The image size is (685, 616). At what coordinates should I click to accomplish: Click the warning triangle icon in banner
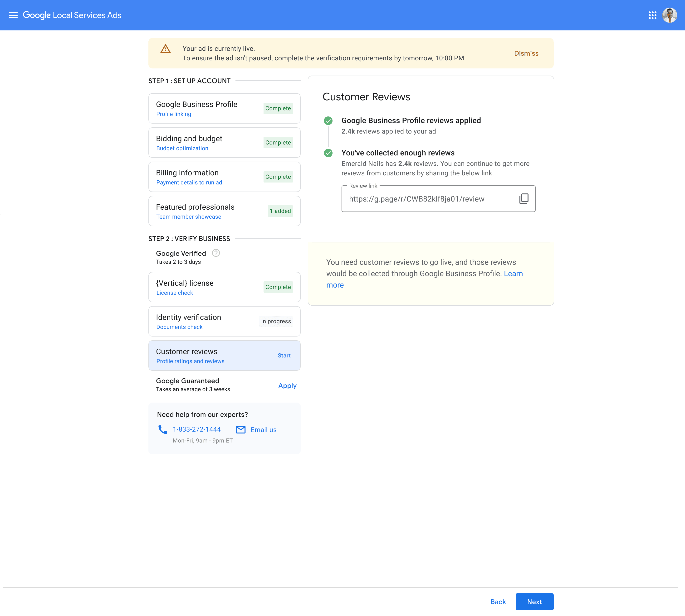(x=165, y=49)
